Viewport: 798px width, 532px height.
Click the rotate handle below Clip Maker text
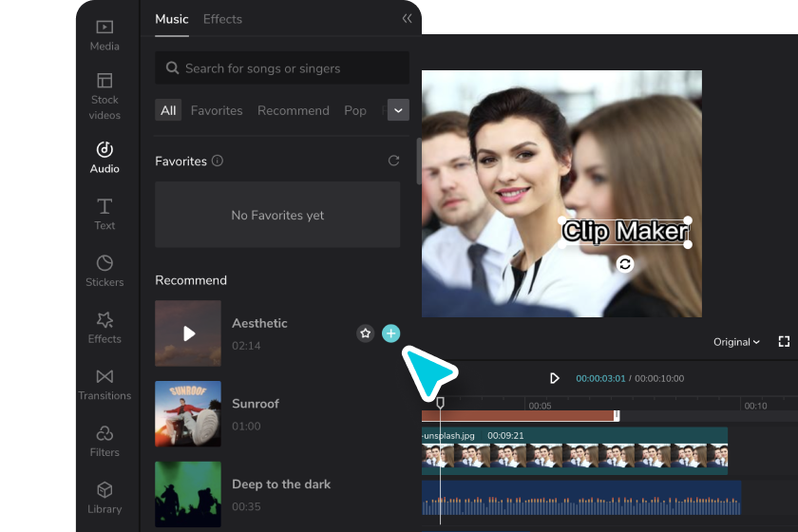pos(625,264)
